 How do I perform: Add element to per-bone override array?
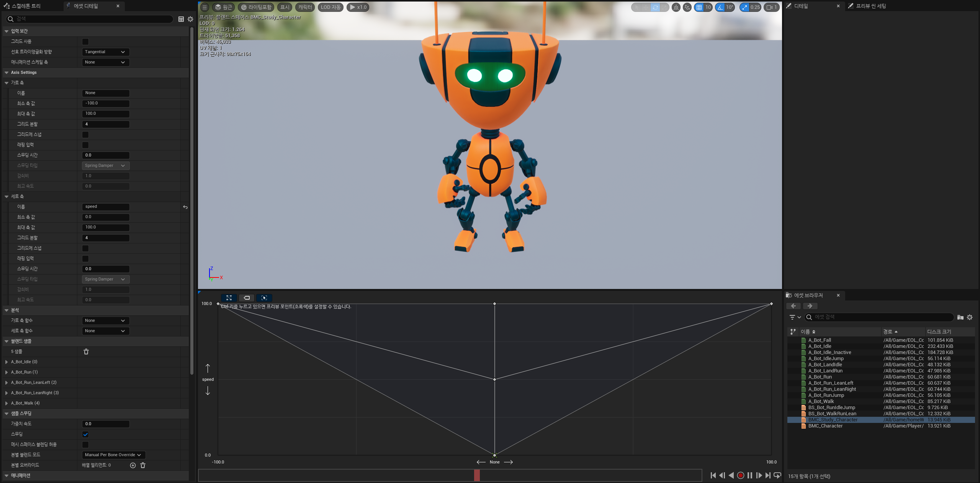tap(133, 465)
